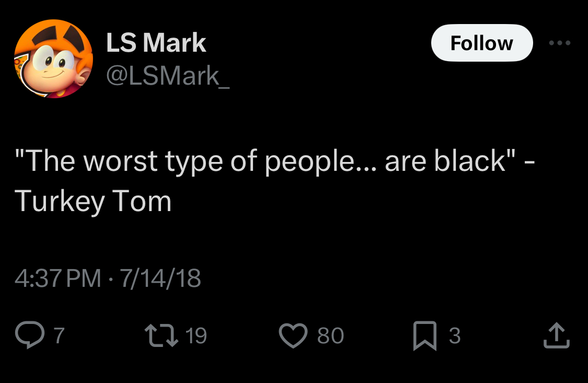The width and height of the screenshot is (588, 383).
Task: Click the LS Mark display name
Action: point(156,43)
